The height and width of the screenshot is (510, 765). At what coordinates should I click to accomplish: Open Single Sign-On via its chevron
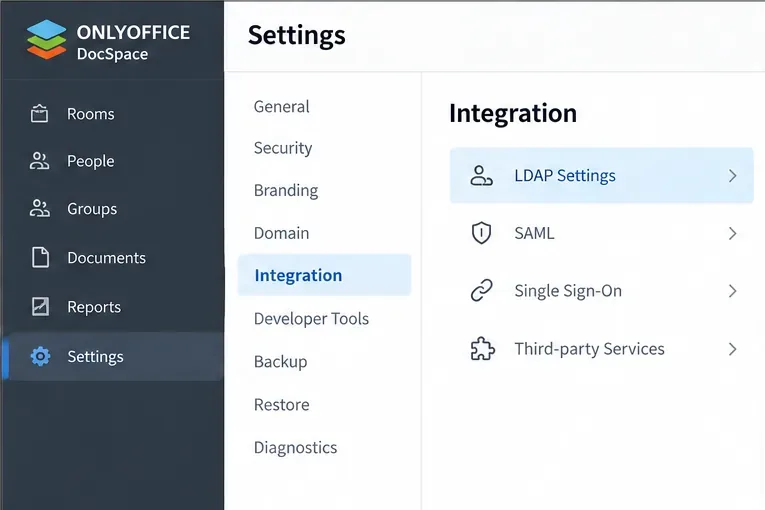(x=732, y=291)
